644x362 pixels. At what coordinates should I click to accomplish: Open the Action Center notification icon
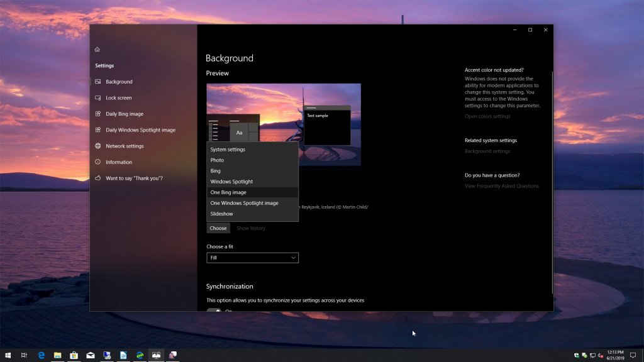click(x=633, y=356)
